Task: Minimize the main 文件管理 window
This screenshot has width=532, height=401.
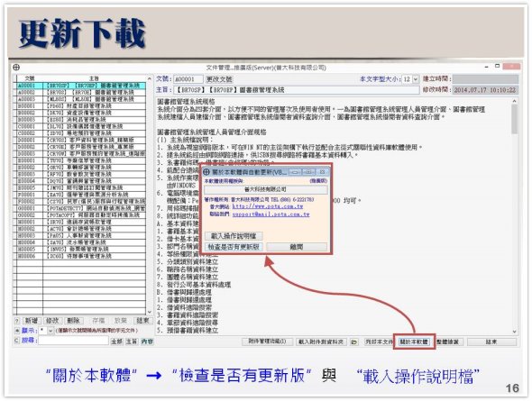Action: (x=486, y=67)
